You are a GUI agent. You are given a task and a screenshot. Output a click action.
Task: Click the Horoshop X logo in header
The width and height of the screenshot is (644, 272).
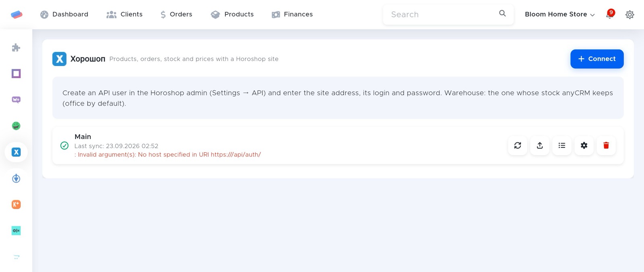point(59,59)
